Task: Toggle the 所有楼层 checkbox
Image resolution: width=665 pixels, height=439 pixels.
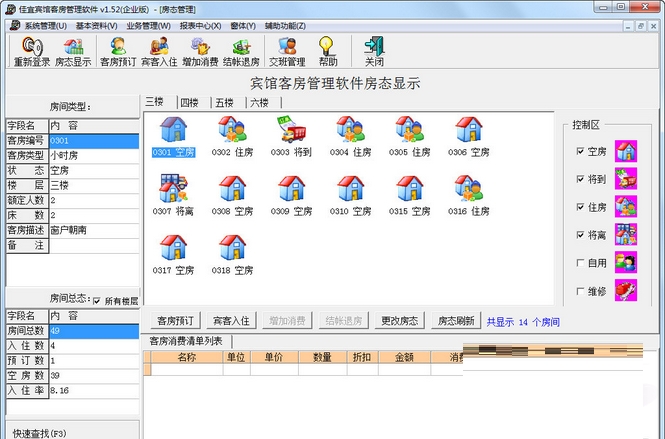Action: pyautogui.click(x=97, y=300)
